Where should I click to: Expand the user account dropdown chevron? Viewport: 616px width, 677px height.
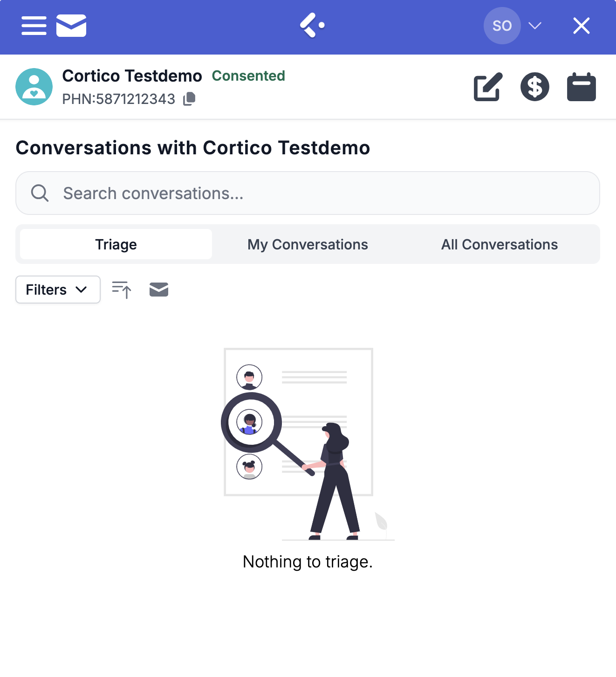[x=535, y=26]
